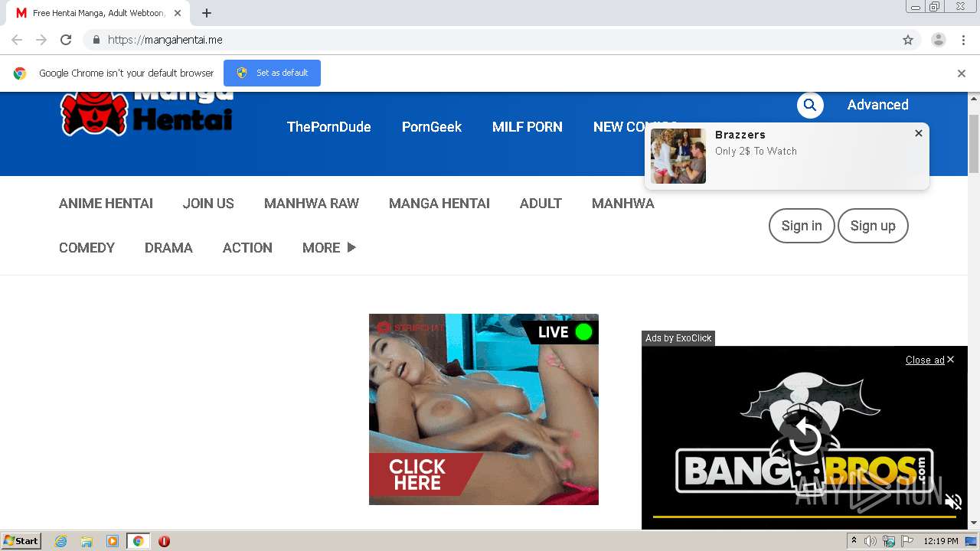Set Chrome as default browser
980x551 pixels.
(x=272, y=73)
